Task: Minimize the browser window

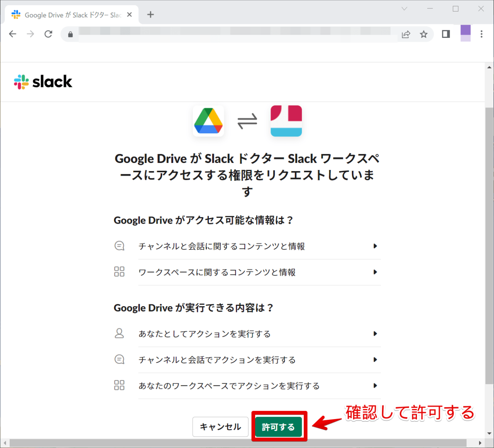Action: pos(430,8)
